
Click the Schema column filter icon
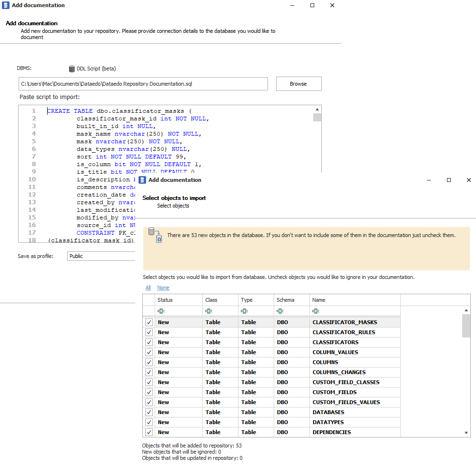280,311
